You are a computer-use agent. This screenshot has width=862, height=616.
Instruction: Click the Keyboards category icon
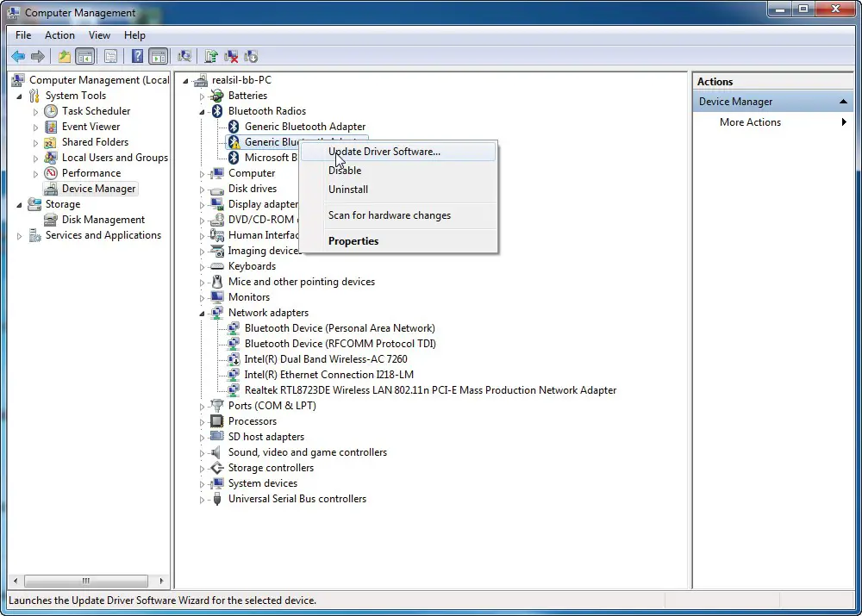pos(217,266)
